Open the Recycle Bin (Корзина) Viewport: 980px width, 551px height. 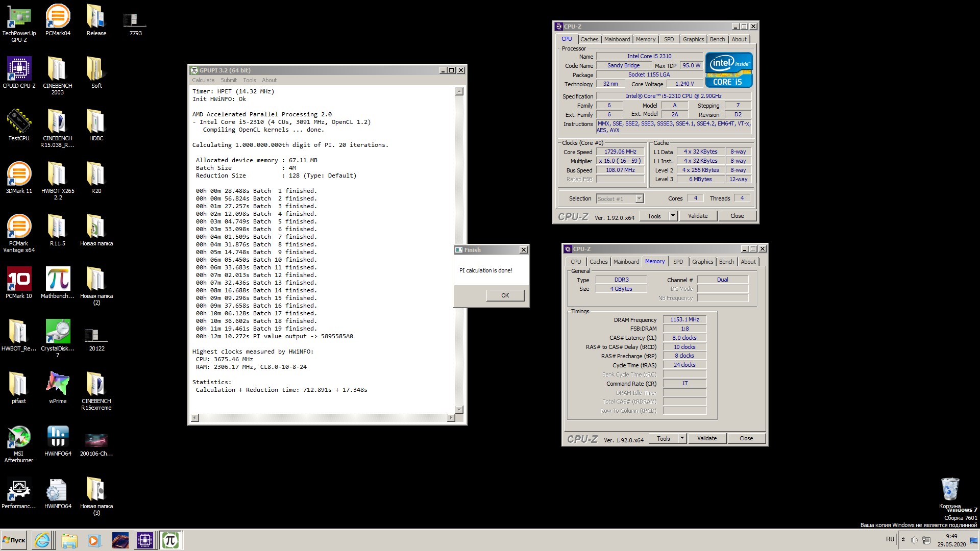(950, 493)
